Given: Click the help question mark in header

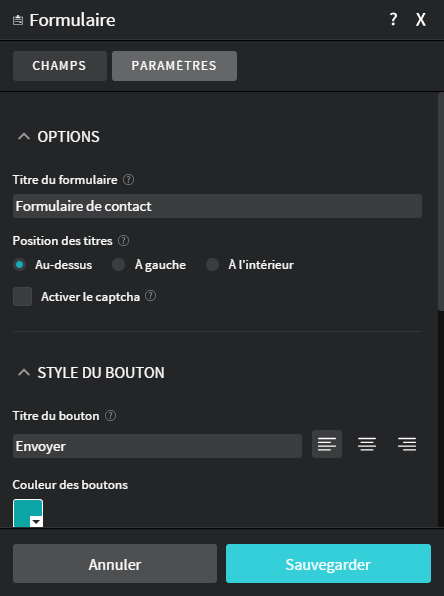Looking at the screenshot, I should point(393,19).
